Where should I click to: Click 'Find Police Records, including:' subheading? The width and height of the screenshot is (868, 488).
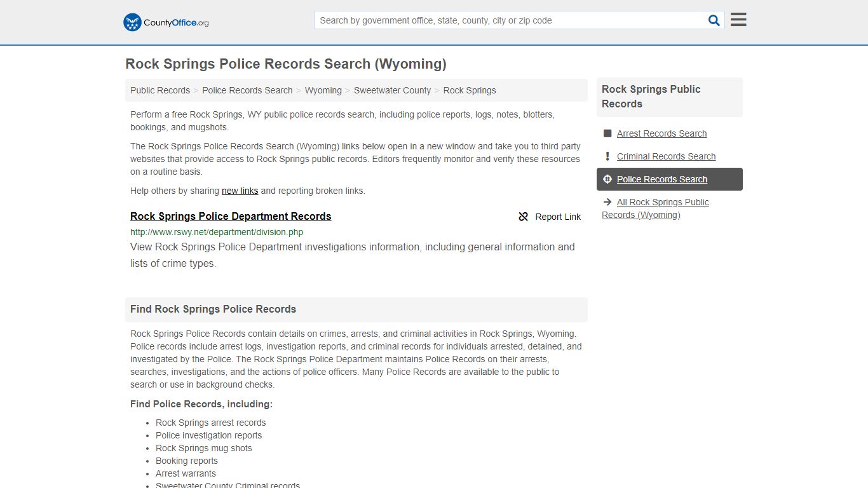[x=201, y=404]
